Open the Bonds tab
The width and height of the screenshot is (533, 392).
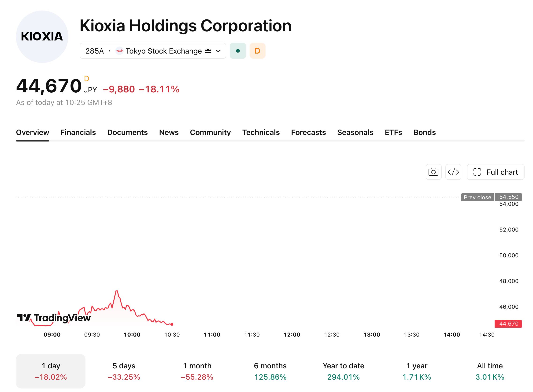(x=425, y=132)
